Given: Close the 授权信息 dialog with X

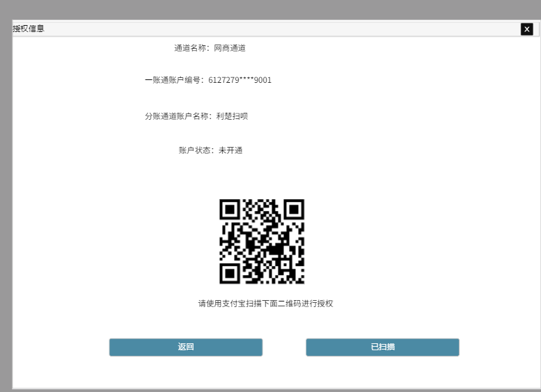Looking at the screenshot, I should (x=527, y=29).
